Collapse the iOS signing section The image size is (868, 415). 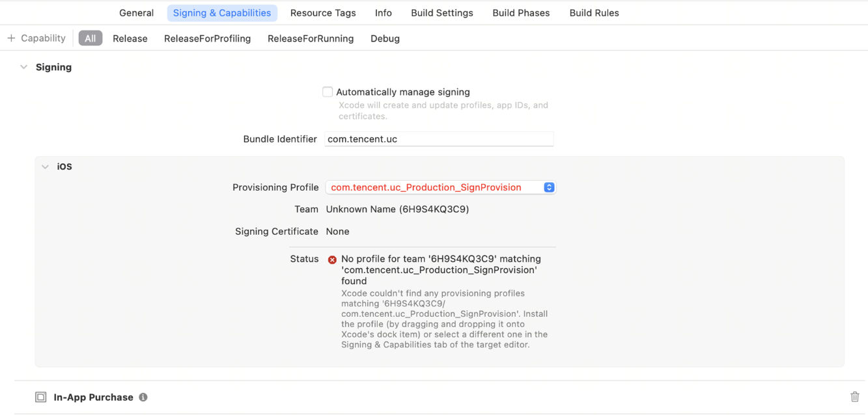coord(45,167)
